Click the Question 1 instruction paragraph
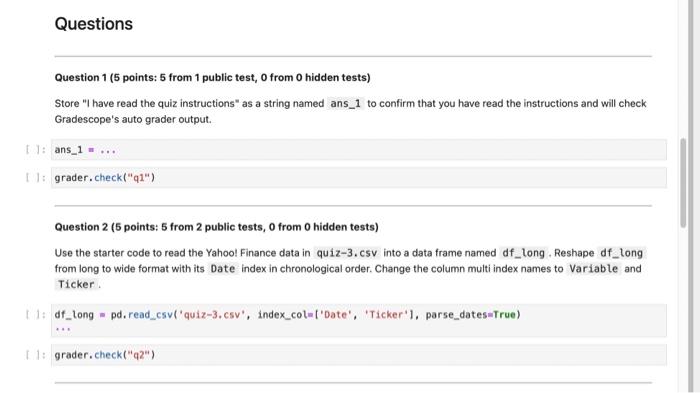700x393 pixels. coord(350,111)
